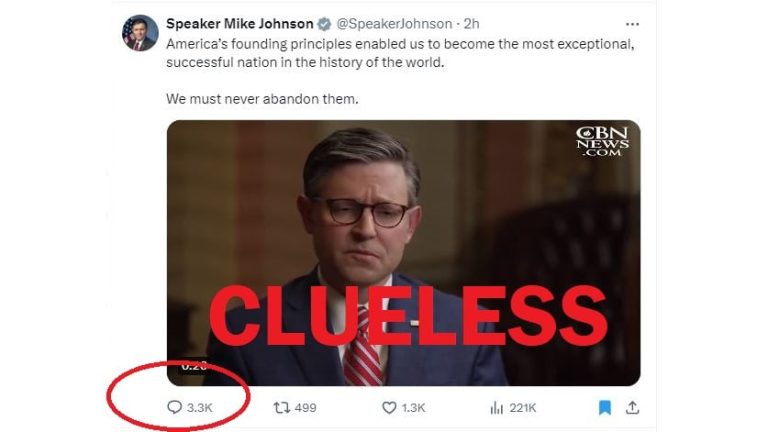This screenshot has width=768, height=432.
Task: Open the post text about founding principles
Action: pyautogui.click(x=401, y=71)
